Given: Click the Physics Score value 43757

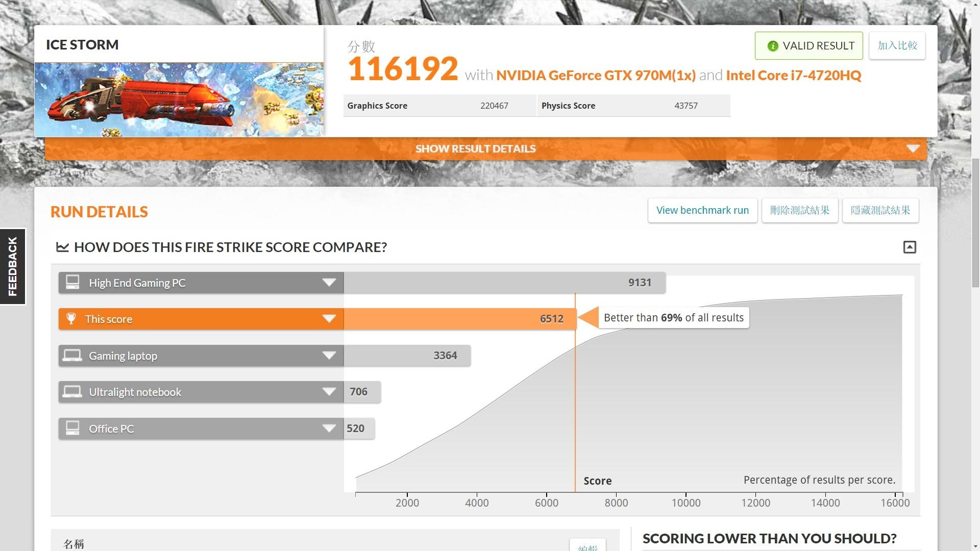Looking at the screenshot, I should click(x=686, y=106).
